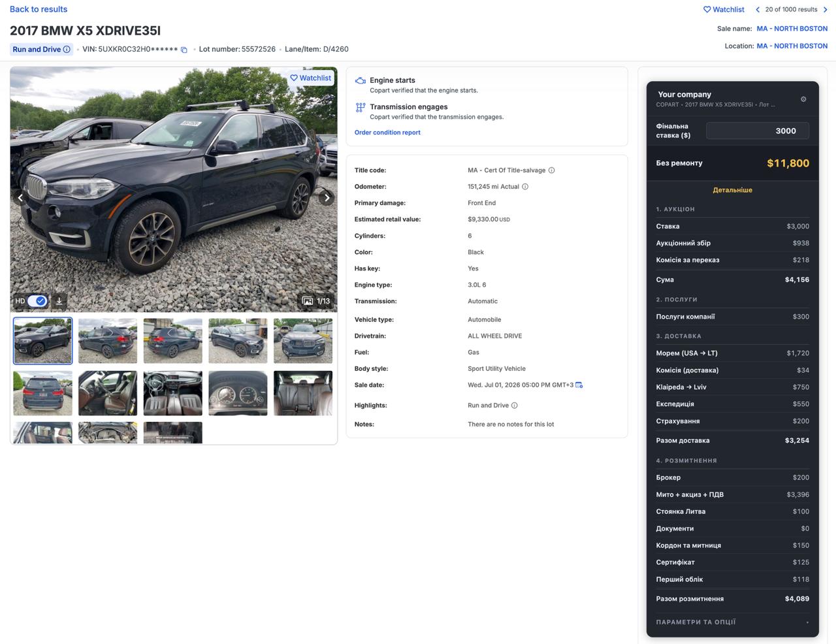Viewport: 836px width, 644px height.
Task: Copy the VIN using the copy icon
Action: click(x=184, y=50)
